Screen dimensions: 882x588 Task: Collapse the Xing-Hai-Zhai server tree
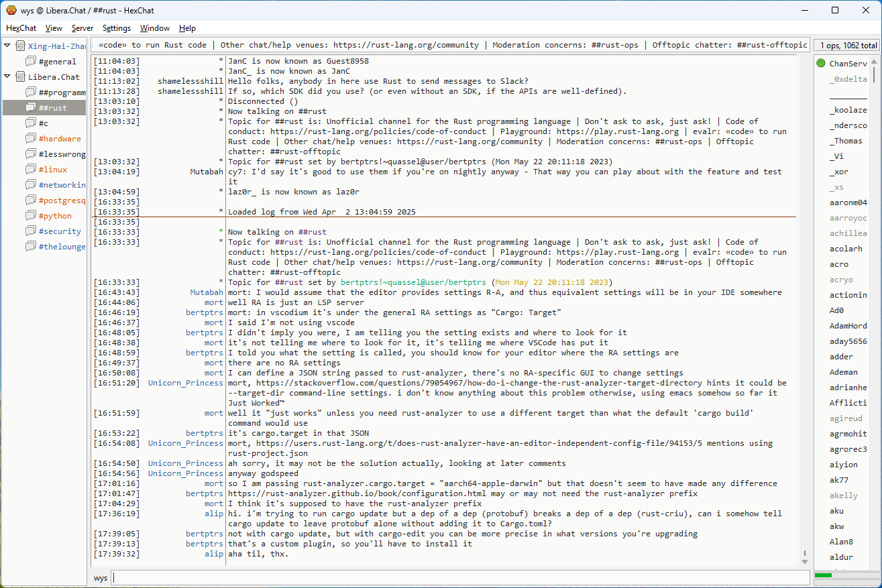pos(7,46)
